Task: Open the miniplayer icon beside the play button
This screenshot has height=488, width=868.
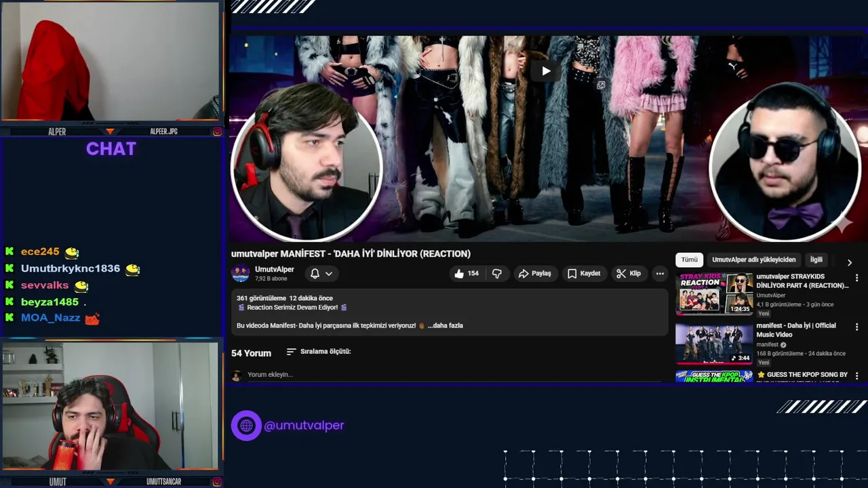Action: click(601, 85)
